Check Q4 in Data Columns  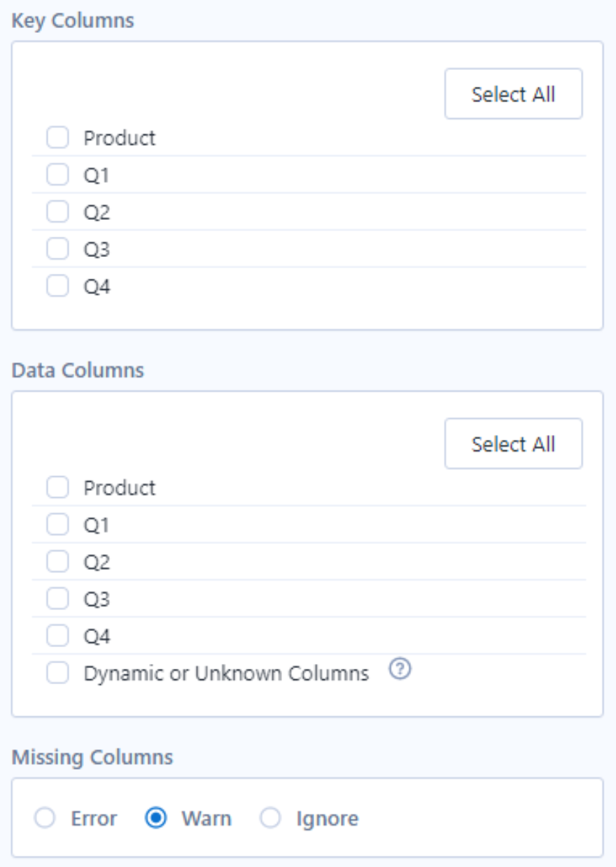pos(57,636)
